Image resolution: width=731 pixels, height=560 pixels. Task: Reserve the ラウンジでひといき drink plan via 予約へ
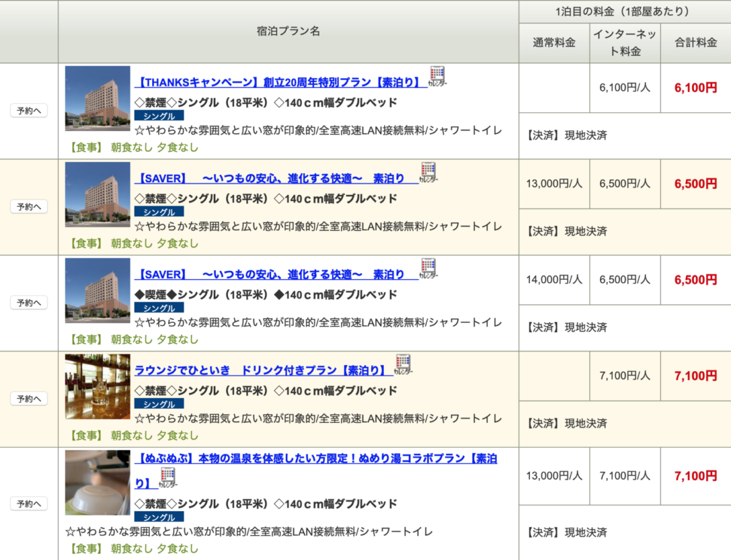[29, 399]
